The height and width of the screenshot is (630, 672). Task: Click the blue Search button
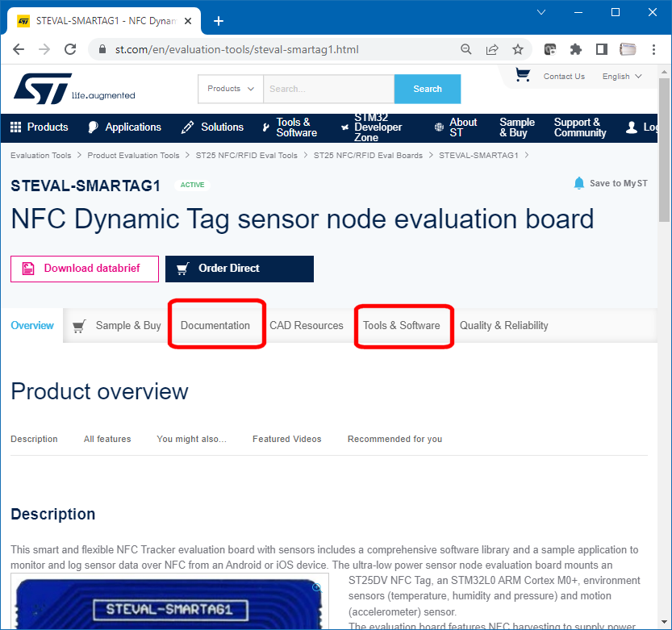tap(428, 89)
